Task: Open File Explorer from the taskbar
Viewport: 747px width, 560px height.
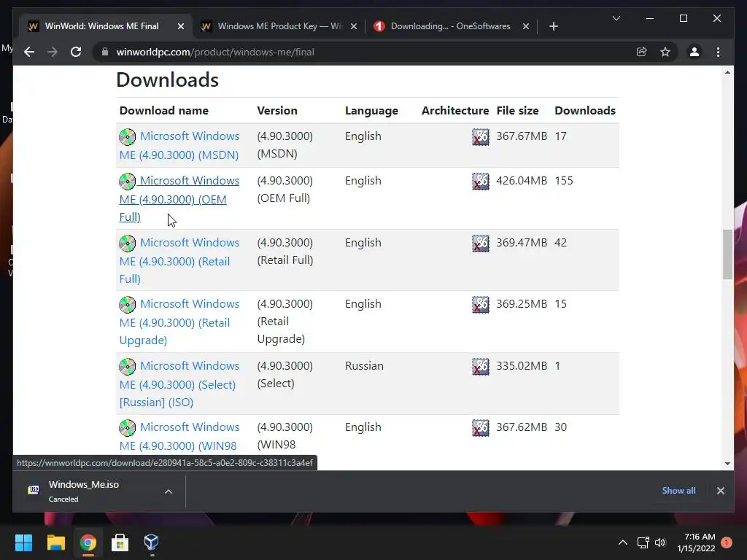Action: (55, 542)
